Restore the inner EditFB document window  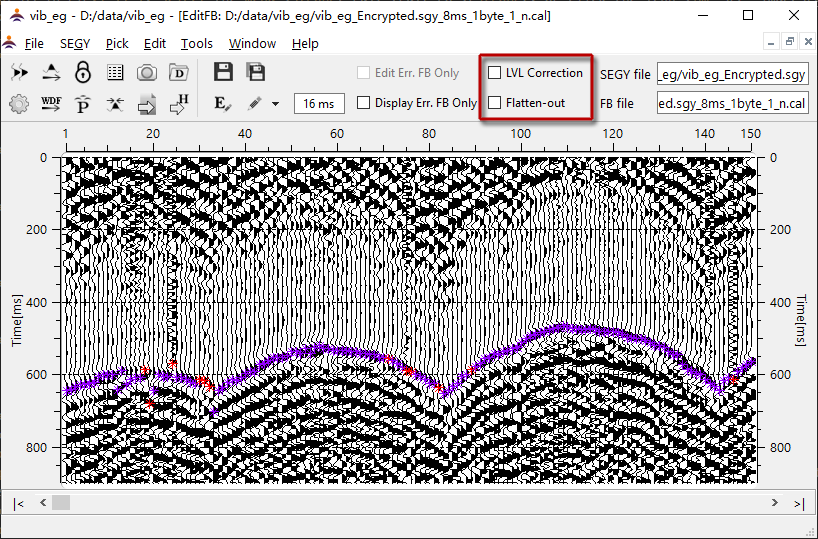pos(789,42)
